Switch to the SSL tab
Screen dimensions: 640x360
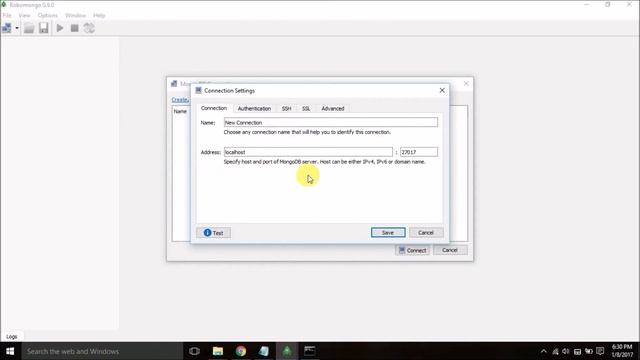point(306,109)
